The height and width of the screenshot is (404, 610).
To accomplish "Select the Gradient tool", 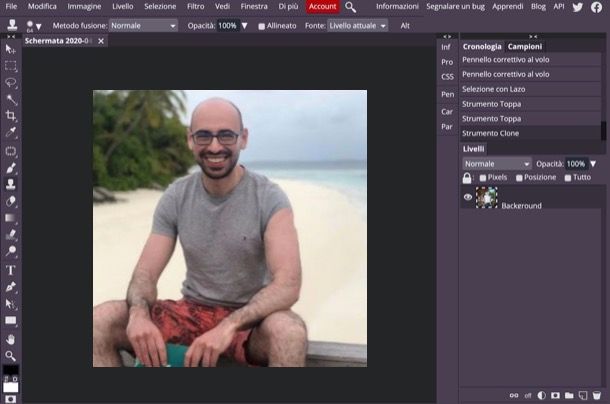I will click(11, 218).
